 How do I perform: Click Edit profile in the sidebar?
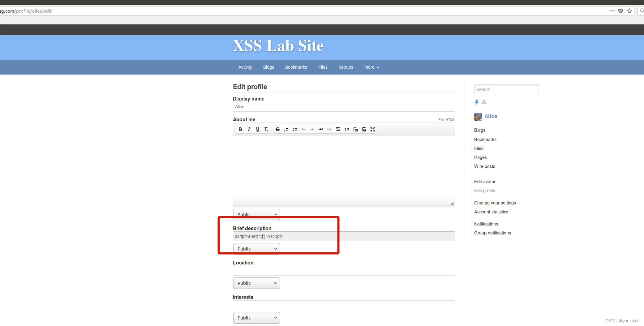(485, 191)
